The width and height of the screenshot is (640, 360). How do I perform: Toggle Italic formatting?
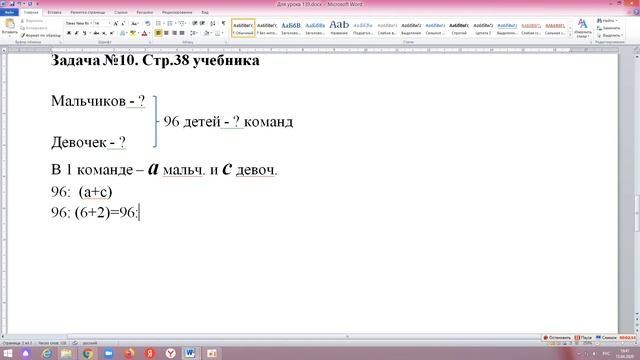[x=76, y=33]
